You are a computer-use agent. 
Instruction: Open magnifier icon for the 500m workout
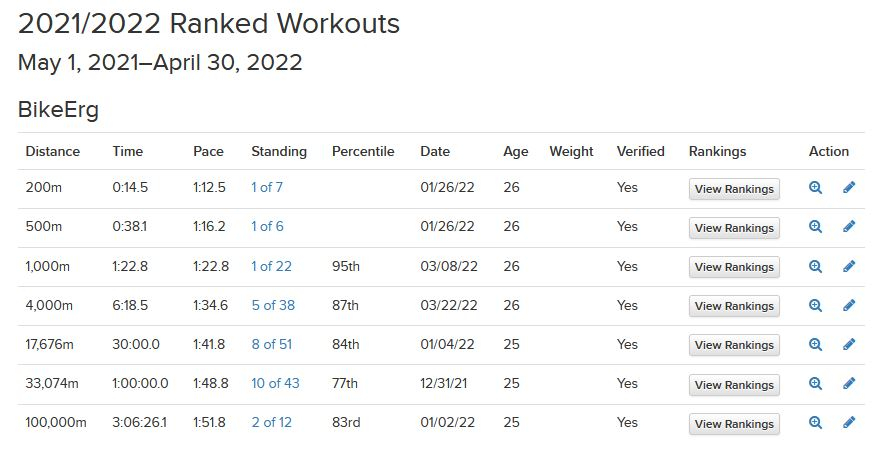815,226
